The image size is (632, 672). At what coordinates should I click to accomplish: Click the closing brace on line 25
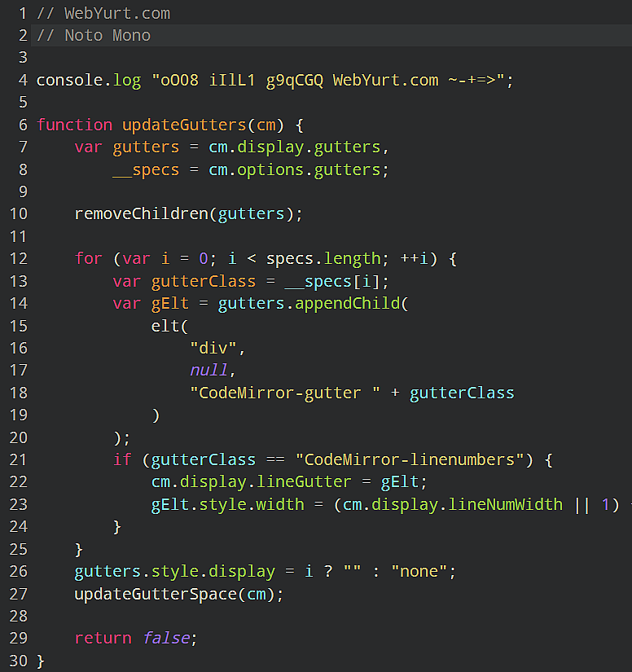pyautogui.click(x=79, y=549)
